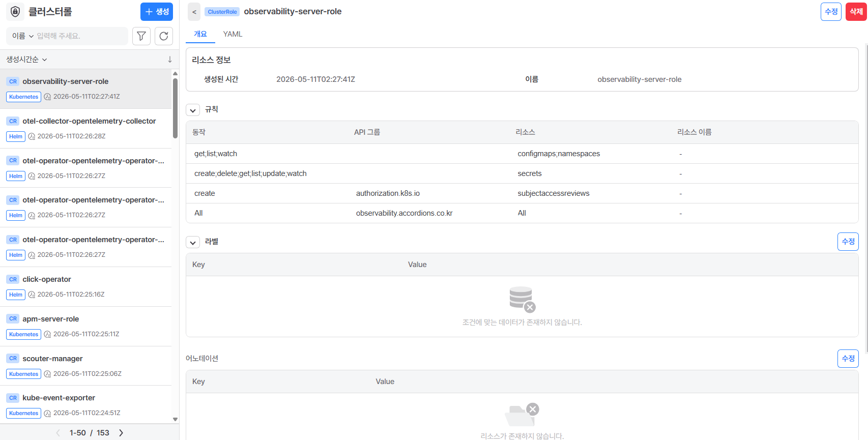Image resolution: width=868 pixels, height=440 pixels.
Task: Click the filter funnel icon
Action: [141, 36]
